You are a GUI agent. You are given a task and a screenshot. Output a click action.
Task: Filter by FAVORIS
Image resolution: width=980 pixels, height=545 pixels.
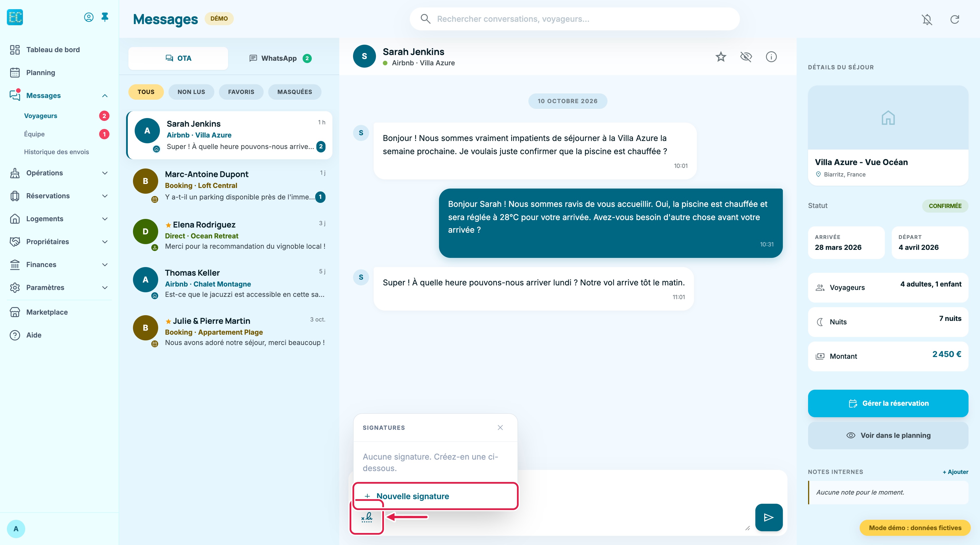[x=241, y=92]
